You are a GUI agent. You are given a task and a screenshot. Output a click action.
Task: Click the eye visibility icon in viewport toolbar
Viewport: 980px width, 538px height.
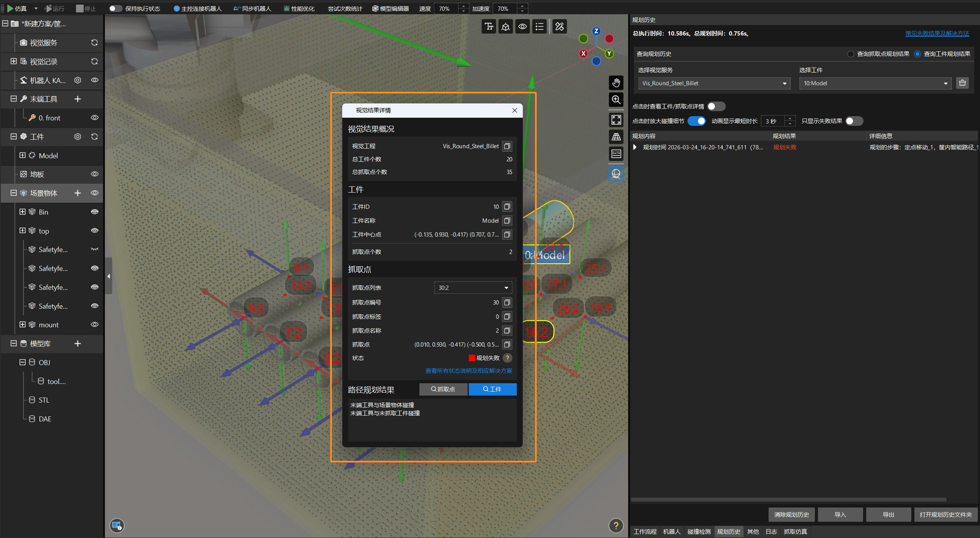522,26
